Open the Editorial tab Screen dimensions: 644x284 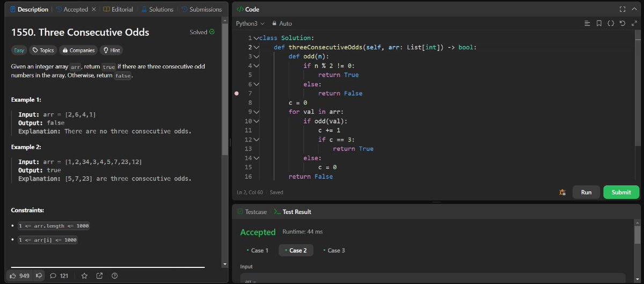(118, 9)
